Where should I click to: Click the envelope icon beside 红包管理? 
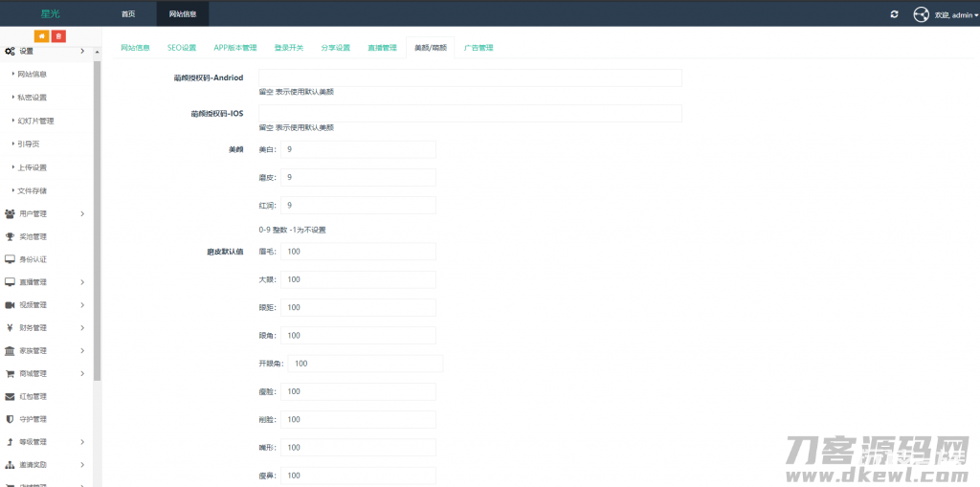10,396
